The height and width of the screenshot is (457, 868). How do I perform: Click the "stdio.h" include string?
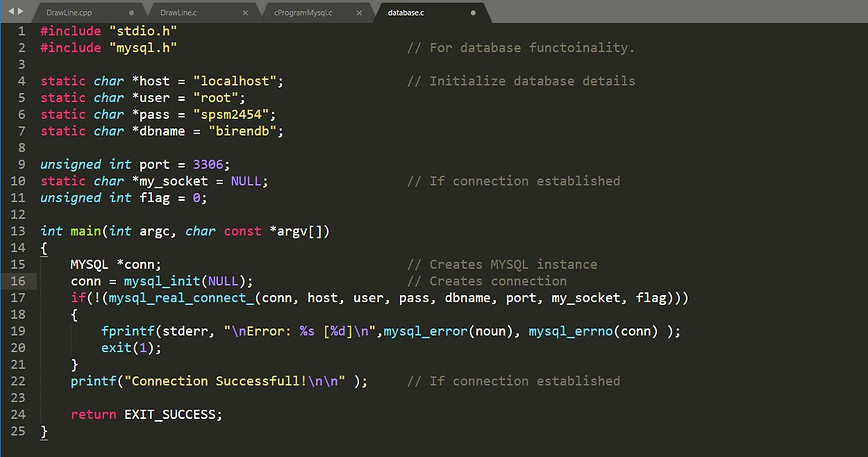[143, 31]
